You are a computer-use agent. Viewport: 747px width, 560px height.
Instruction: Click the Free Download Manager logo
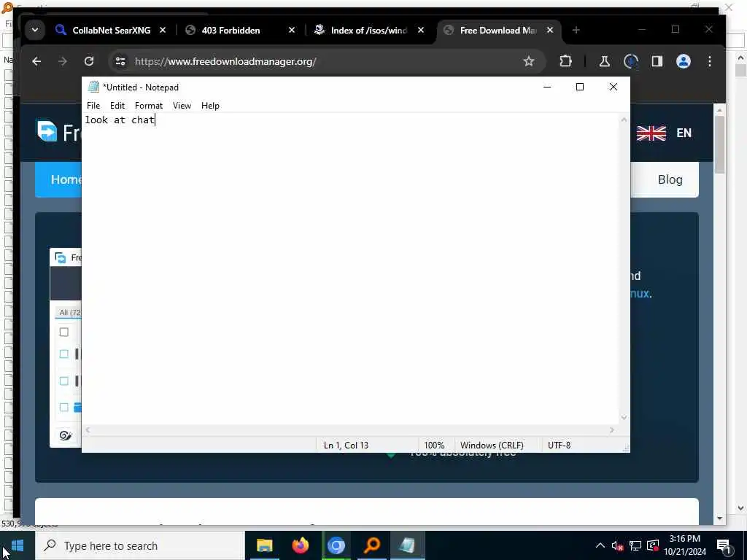click(x=59, y=132)
